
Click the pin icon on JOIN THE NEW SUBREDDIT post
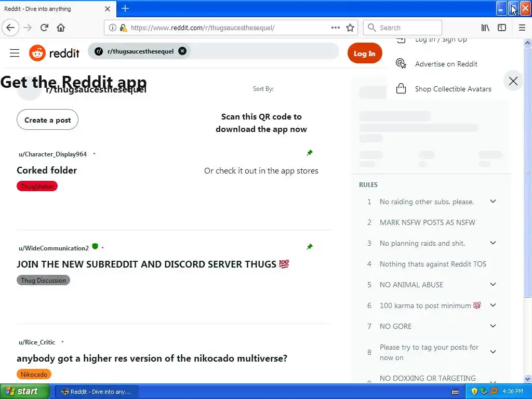(310, 247)
